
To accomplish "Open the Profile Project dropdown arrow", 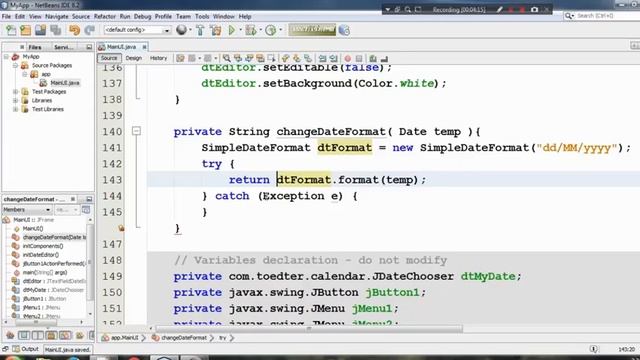I will click(280, 30).
